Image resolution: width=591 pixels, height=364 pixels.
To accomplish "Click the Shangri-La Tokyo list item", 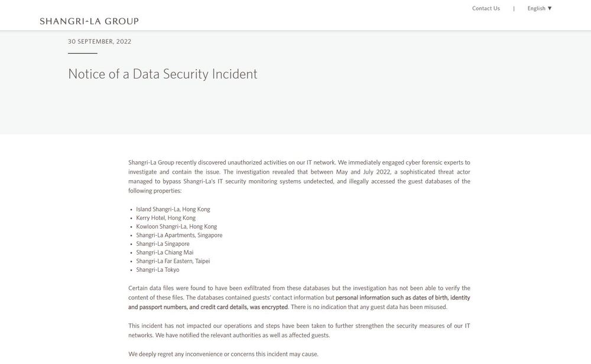I will point(157,270).
